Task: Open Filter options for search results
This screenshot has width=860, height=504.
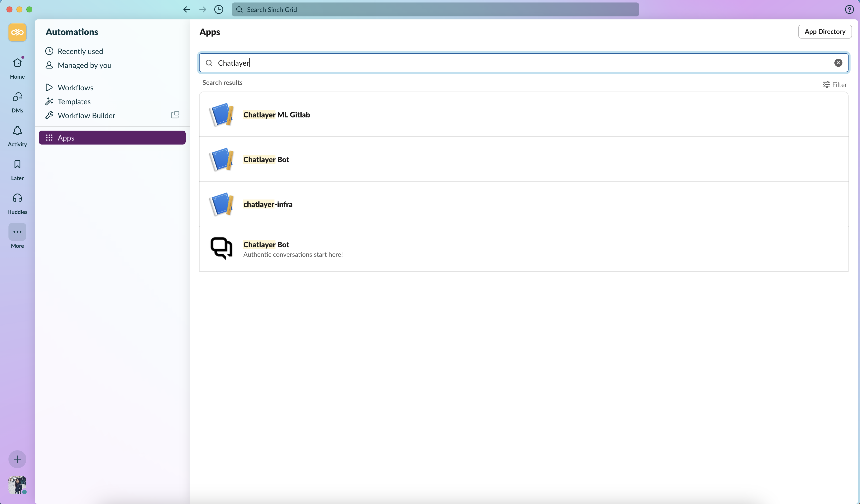Action: pyautogui.click(x=834, y=85)
